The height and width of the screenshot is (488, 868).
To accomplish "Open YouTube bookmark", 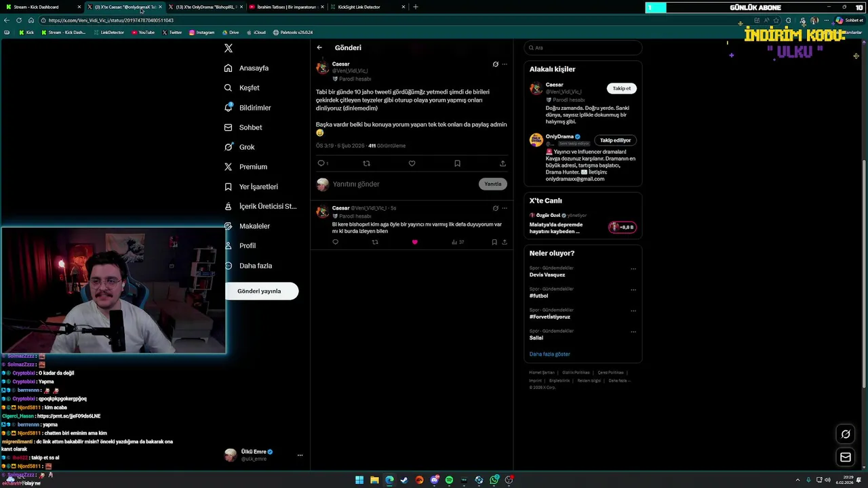I will coord(143,33).
